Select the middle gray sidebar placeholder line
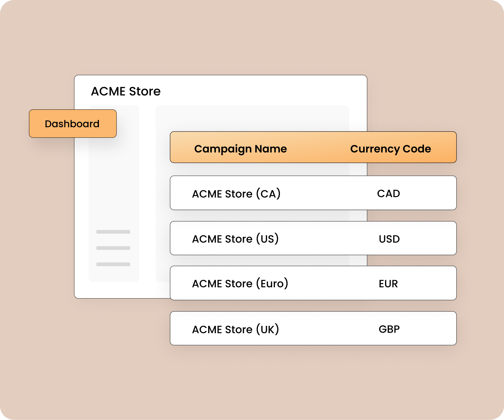Image resolution: width=504 pixels, height=420 pixels. tap(113, 248)
